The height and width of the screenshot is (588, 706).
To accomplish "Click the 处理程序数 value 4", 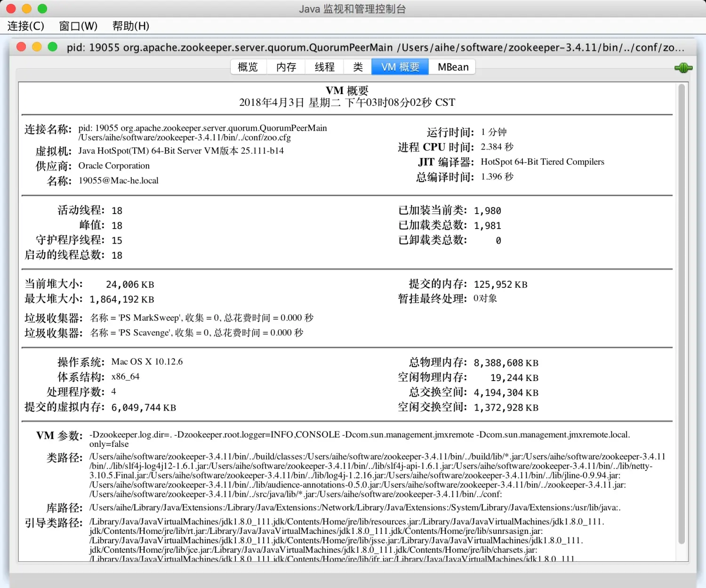I will (113, 391).
